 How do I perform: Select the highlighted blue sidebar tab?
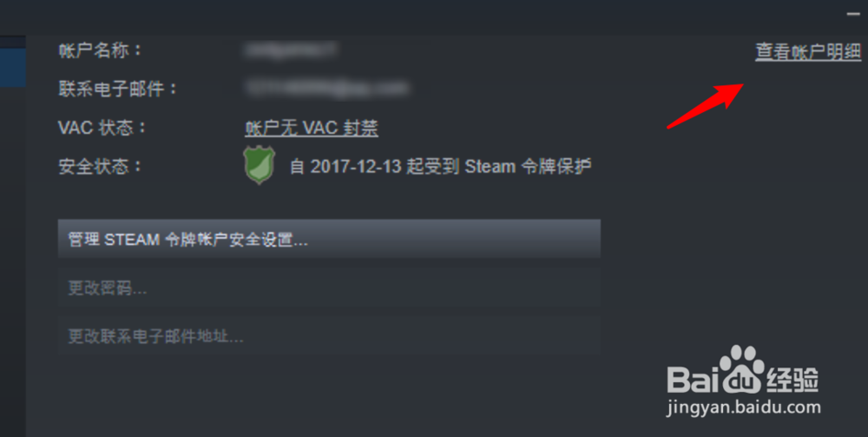click(x=13, y=67)
